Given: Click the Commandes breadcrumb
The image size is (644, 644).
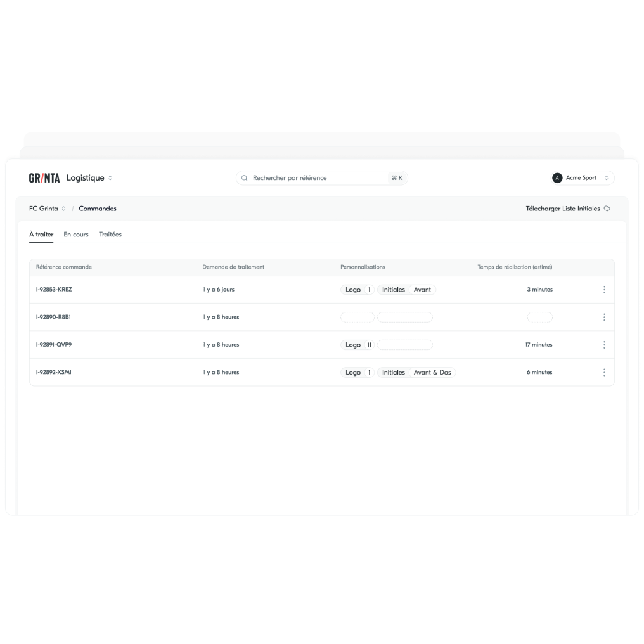Looking at the screenshot, I should (x=98, y=209).
